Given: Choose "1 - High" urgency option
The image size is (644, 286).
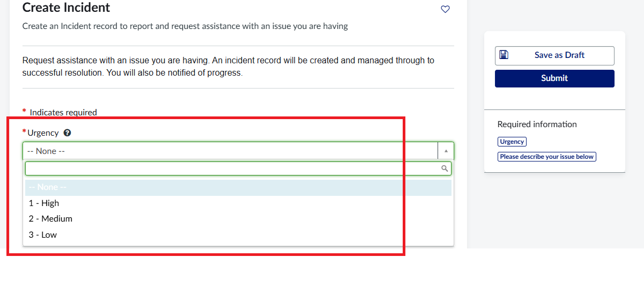Looking at the screenshot, I should point(44,203).
